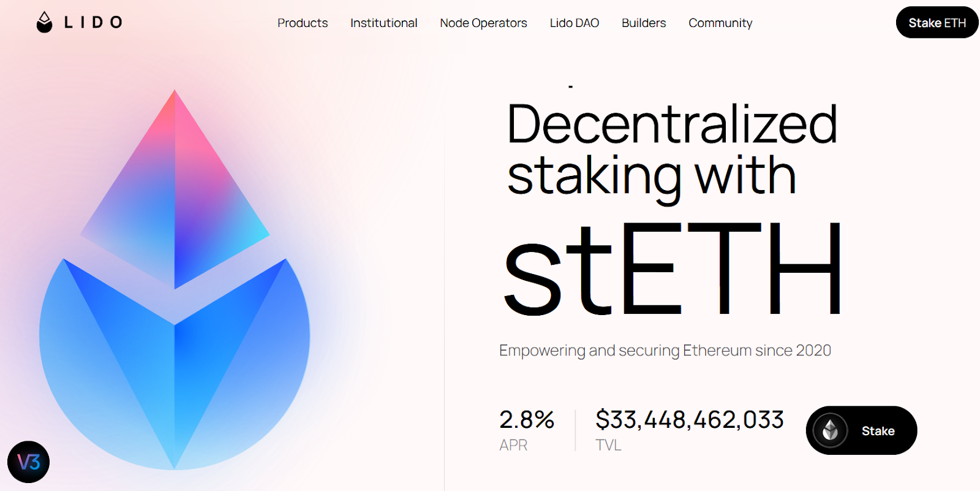Click the $33,448,462,033 TVL value
This screenshot has width=980, height=491.
pos(690,420)
